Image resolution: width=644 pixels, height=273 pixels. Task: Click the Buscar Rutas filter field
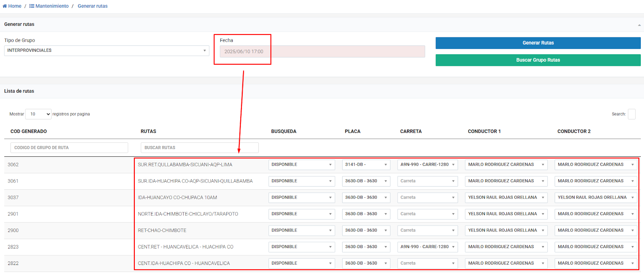point(199,148)
